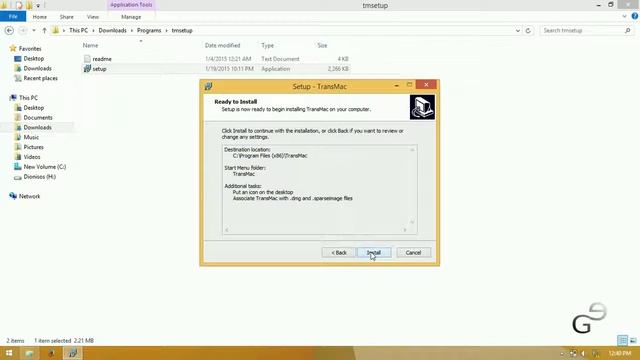
Task: Sort files by Type column
Action: tap(267, 45)
